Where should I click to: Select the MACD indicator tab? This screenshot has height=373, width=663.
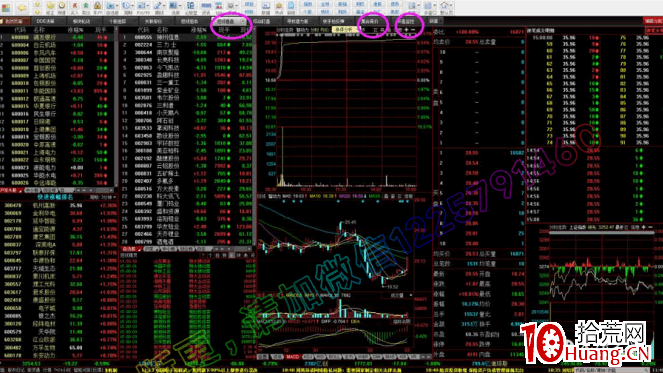pyautogui.click(x=293, y=357)
